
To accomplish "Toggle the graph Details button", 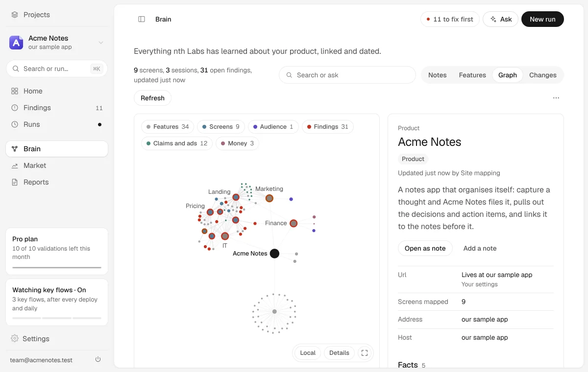I will click(339, 353).
